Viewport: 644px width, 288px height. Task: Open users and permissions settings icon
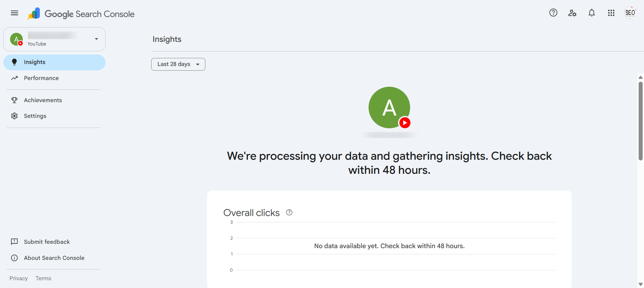[572, 13]
